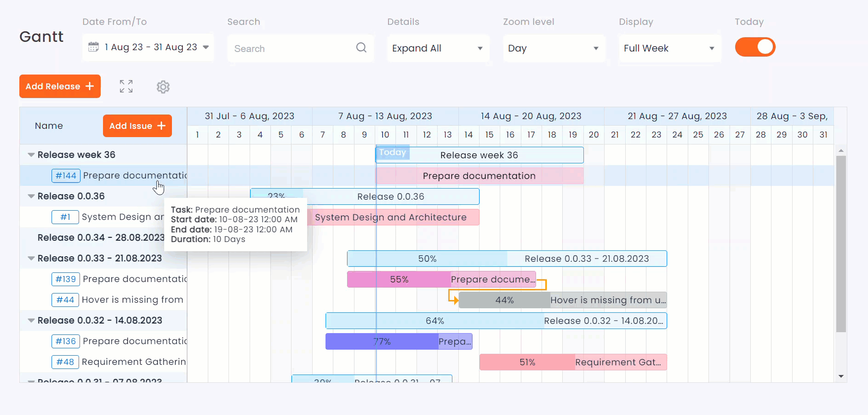Image resolution: width=868 pixels, height=415 pixels.
Task: Click the #48 issue badge
Action: [65, 362]
